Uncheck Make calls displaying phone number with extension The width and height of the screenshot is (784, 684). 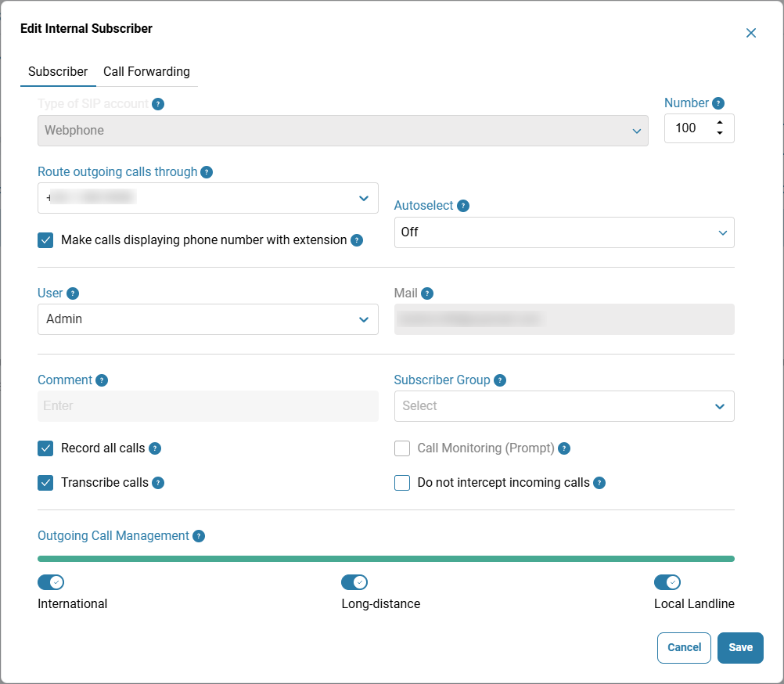[45, 240]
